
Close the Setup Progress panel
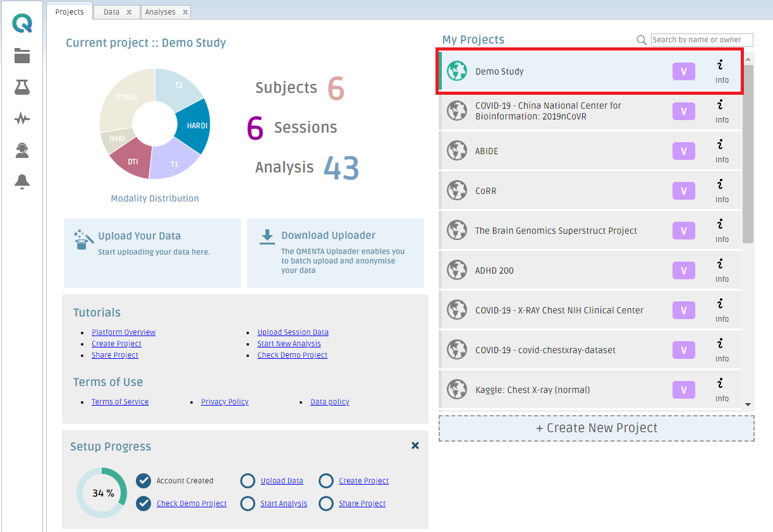tap(415, 445)
